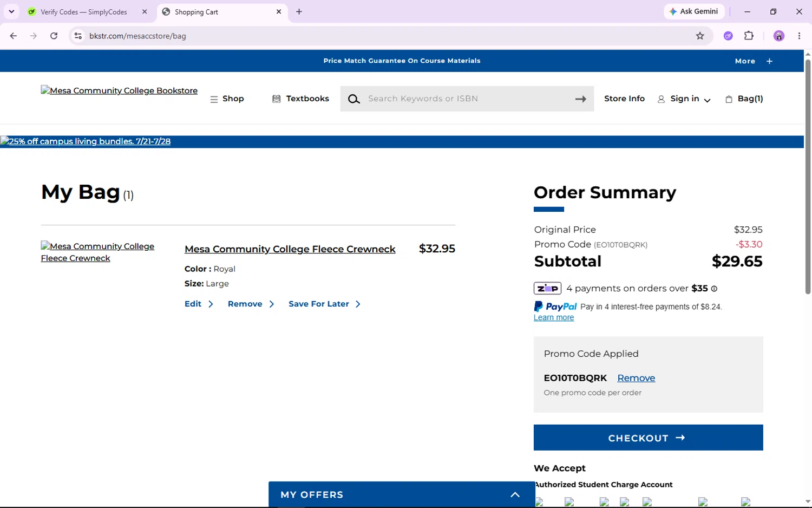This screenshot has width=812, height=508.
Task: Click the Size: Large text
Action: [x=207, y=284]
